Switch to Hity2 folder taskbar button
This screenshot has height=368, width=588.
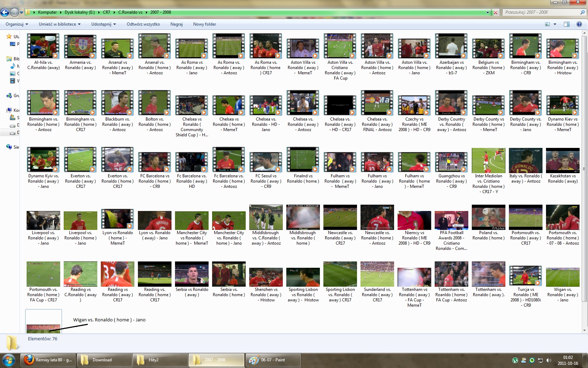point(160,360)
